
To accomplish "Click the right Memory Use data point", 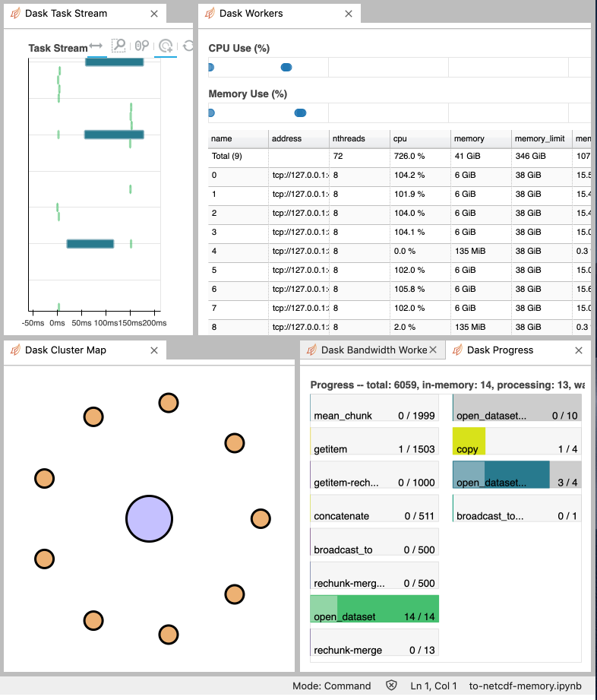I will click(300, 113).
